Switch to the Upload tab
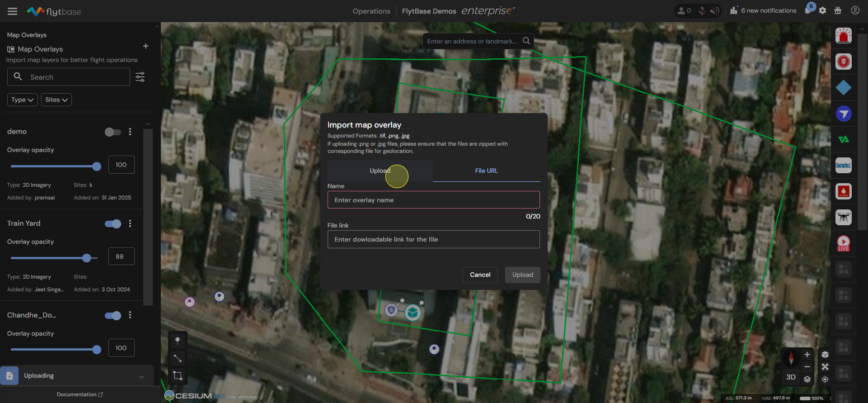The width and height of the screenshot is (868, 403). 380,171
